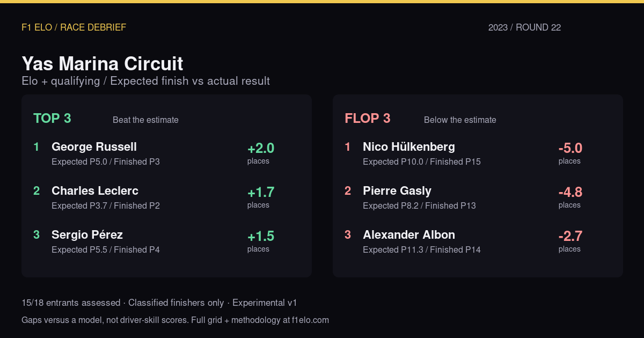
Task: Select Charles Leclerc's name
Action: [x=95, y=191]
